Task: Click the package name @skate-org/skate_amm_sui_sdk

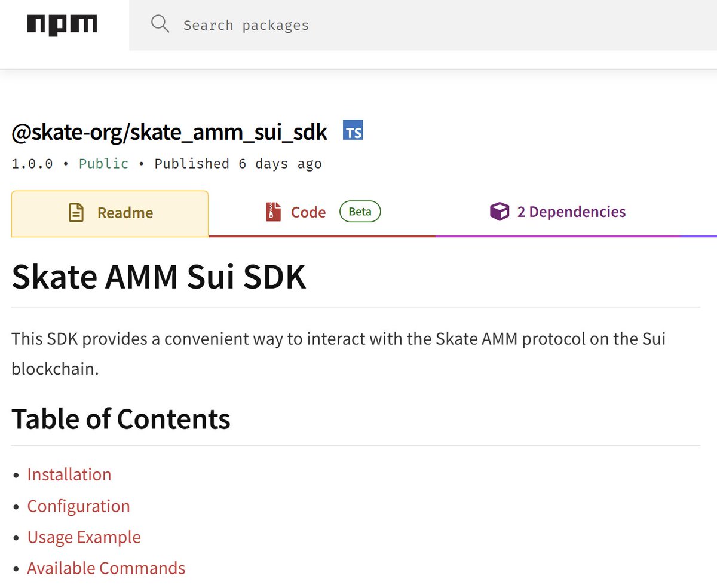Action: coord(169,132)
